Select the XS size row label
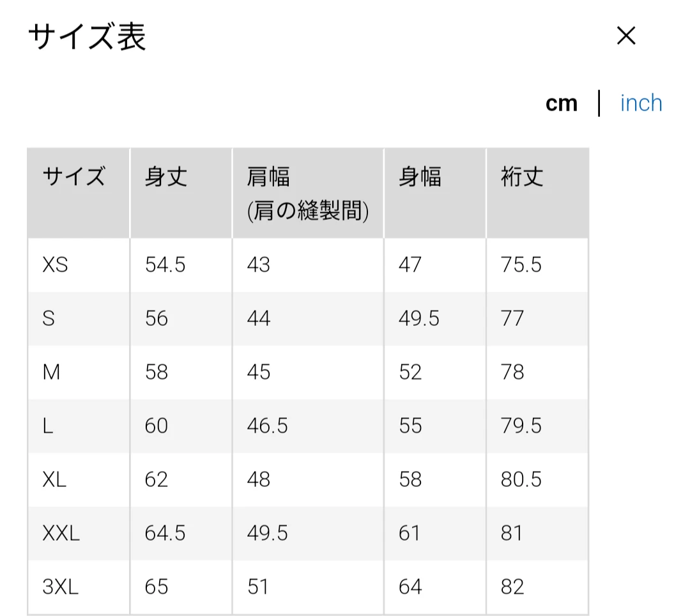 click(x=55, y=265)
